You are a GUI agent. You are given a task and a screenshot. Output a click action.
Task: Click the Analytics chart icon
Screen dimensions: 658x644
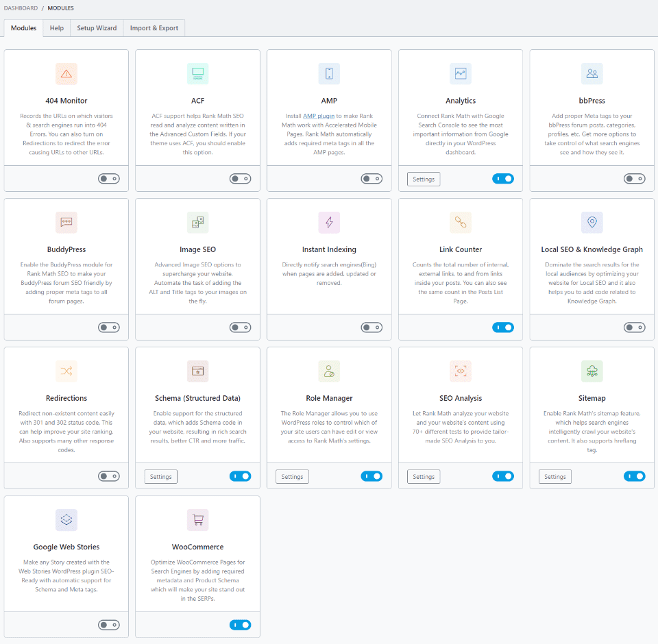pos(461,73)
